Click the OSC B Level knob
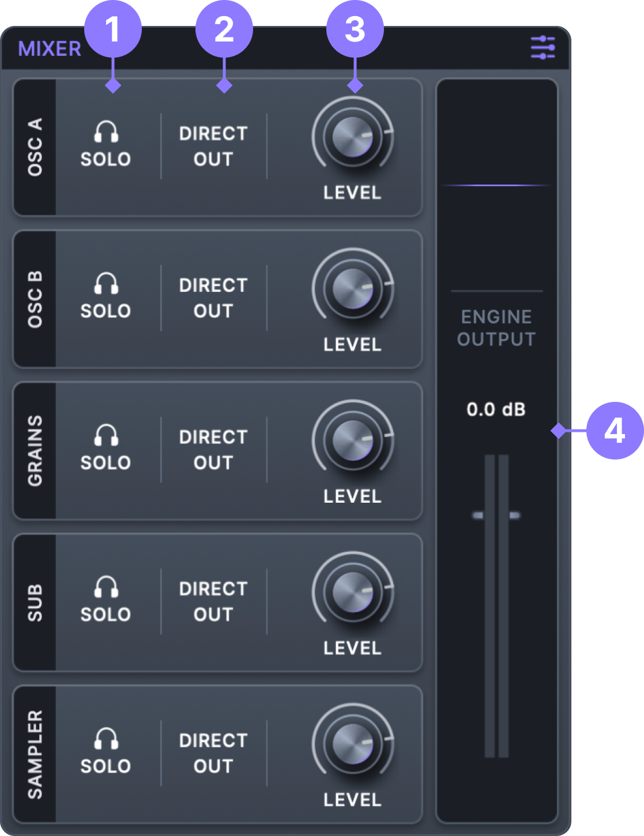This screenshot has height=836, width=644. (x=352, y=289)
